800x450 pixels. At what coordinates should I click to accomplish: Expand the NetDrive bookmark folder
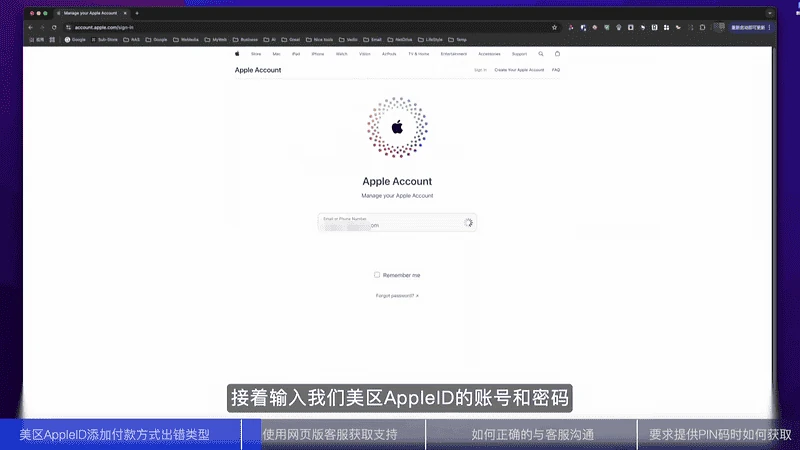(x=400, y=40)
